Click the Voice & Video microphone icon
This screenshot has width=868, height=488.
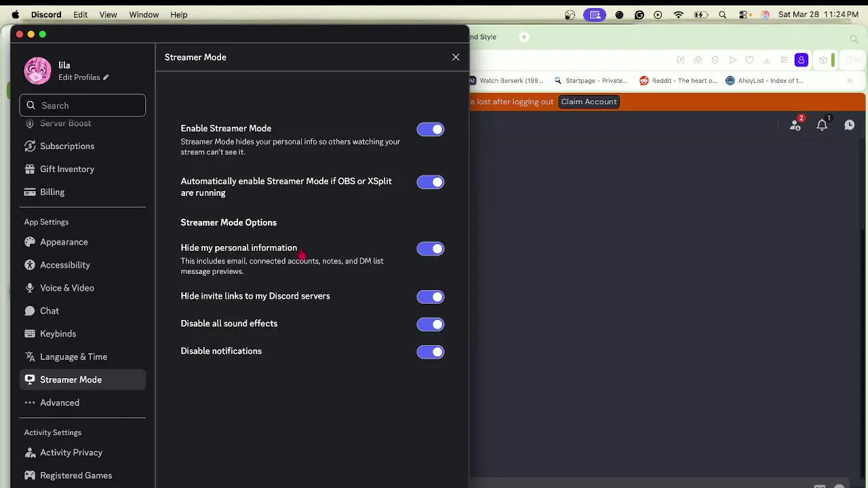tap(30, 288)
